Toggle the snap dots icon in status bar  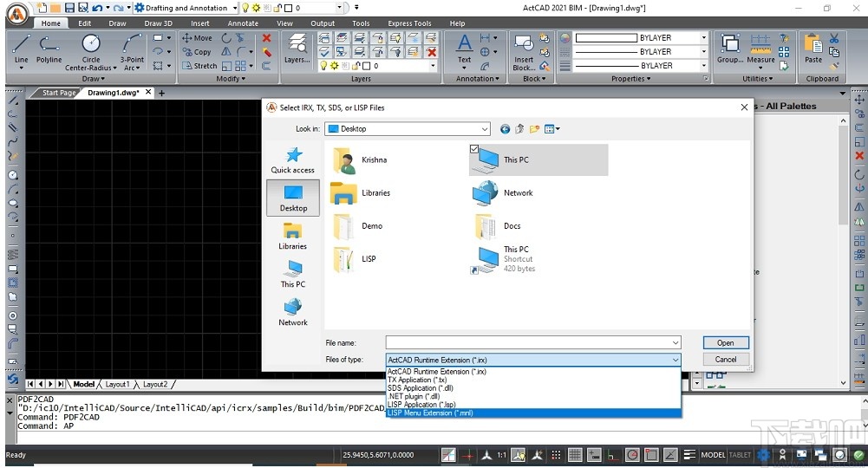(x=556, y=455)
